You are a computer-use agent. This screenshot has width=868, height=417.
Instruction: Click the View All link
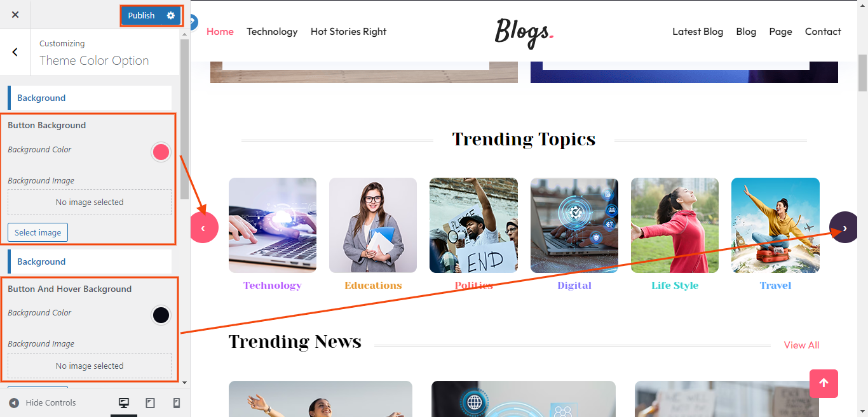(801, 345)
